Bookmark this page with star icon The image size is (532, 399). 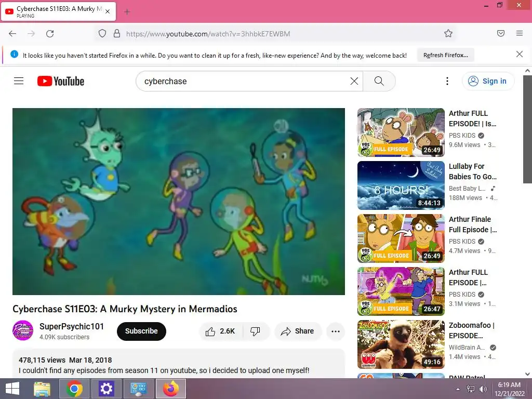[448, 33]
